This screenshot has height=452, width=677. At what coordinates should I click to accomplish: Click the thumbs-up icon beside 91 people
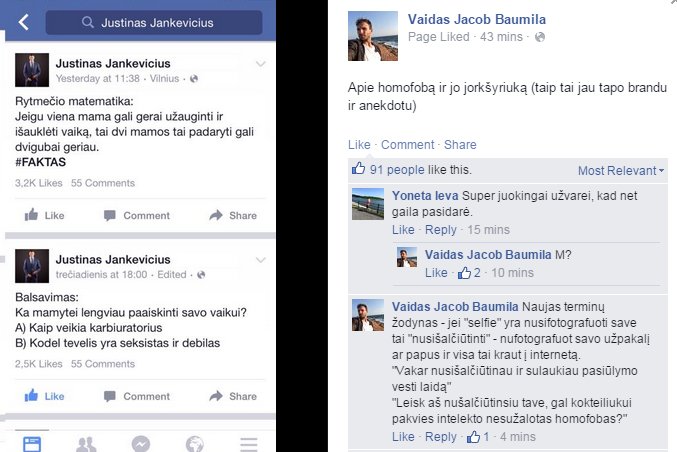(x=358, y=168)
